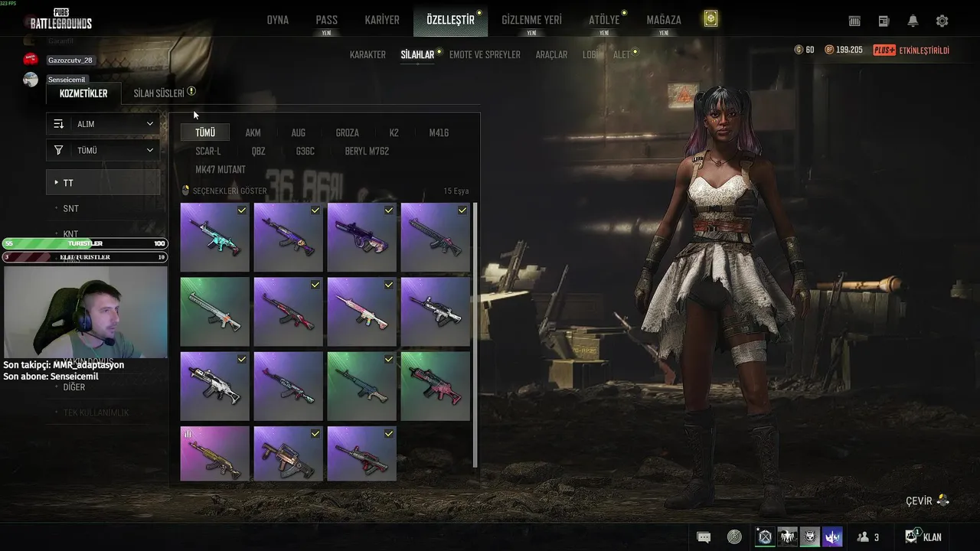Select the round cat-face emblem
The height and width of the screenshot is (551, 980).
(x=810, y=537)
